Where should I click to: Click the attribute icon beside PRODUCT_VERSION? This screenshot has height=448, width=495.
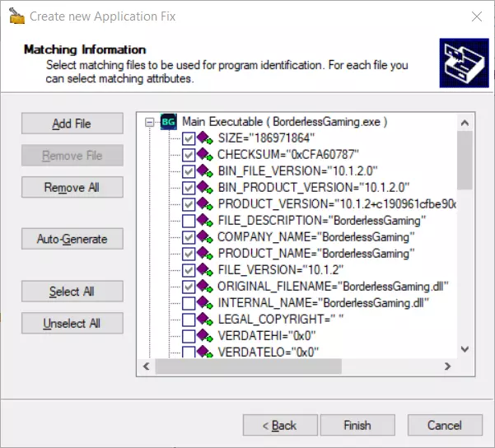pos(204,204)
